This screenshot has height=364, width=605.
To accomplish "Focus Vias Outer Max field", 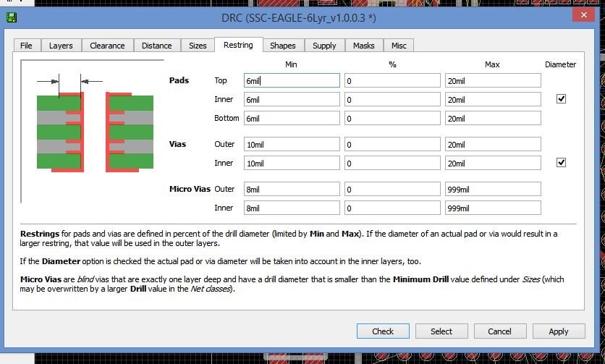I will (x=493, y=144).
